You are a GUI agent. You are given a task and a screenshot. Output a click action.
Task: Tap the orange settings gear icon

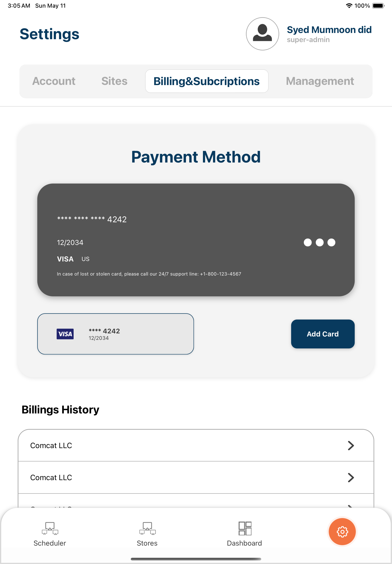[342, 531]
